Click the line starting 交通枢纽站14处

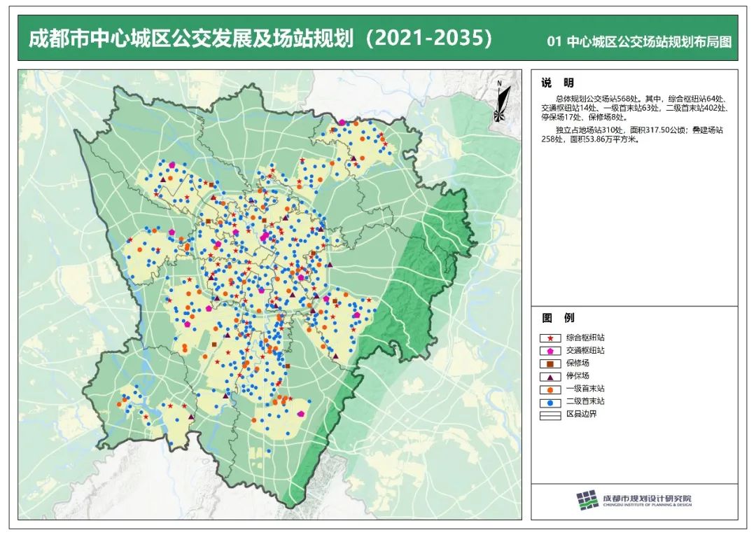click(634, 108)
